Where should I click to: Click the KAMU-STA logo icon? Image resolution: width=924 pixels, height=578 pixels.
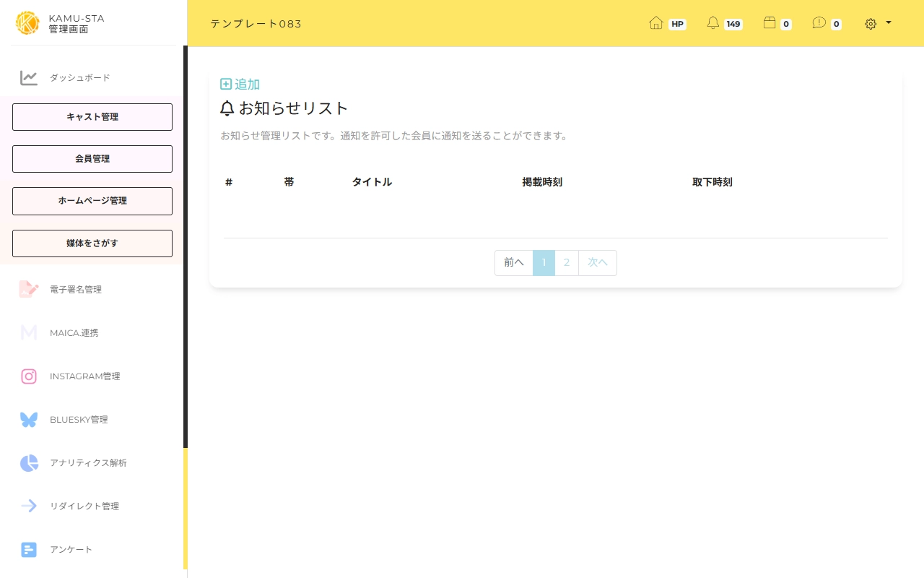(x=27, y=23)
